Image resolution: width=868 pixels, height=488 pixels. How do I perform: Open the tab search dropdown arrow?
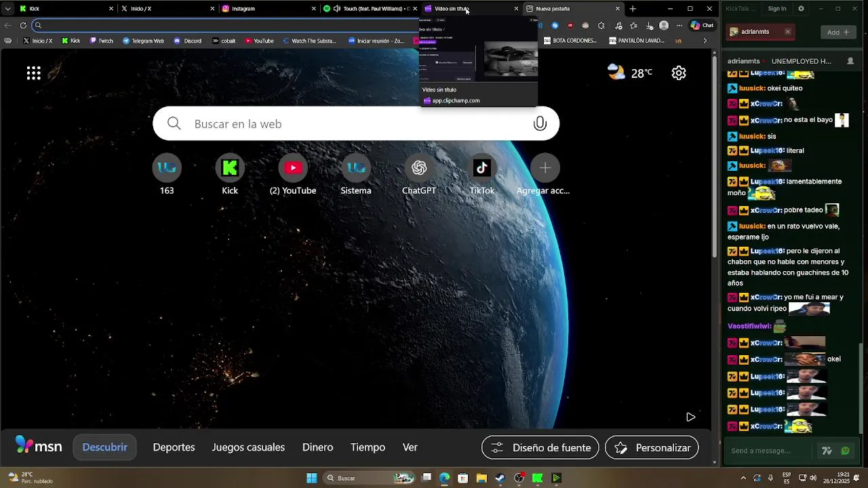[x=7, y=9]
